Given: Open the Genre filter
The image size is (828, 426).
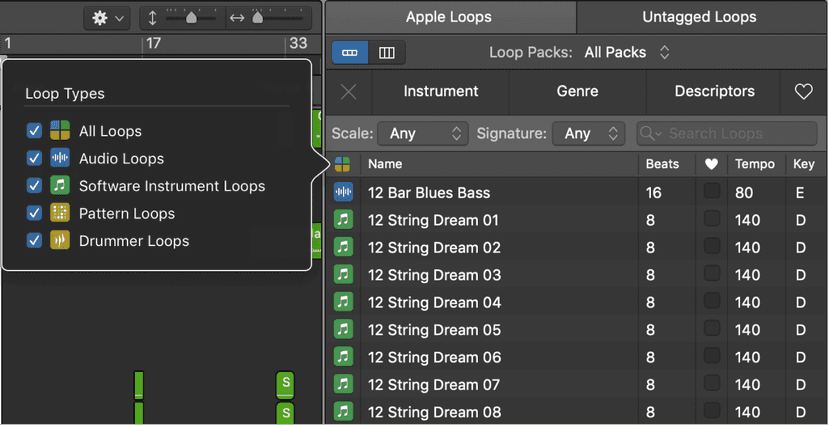Looking at the screenshot, I should (x=578, y=92).
